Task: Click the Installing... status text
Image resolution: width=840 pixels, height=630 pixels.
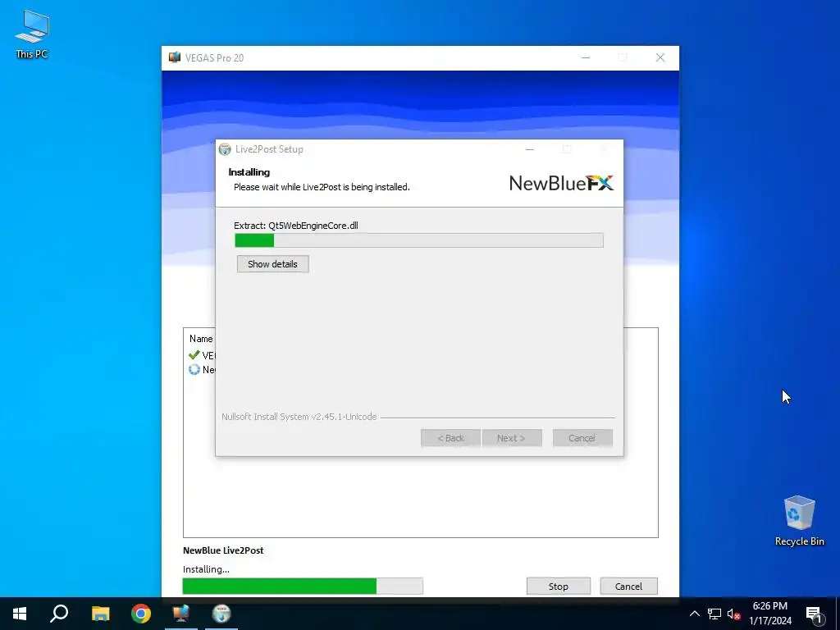Action: click(206, 569)
